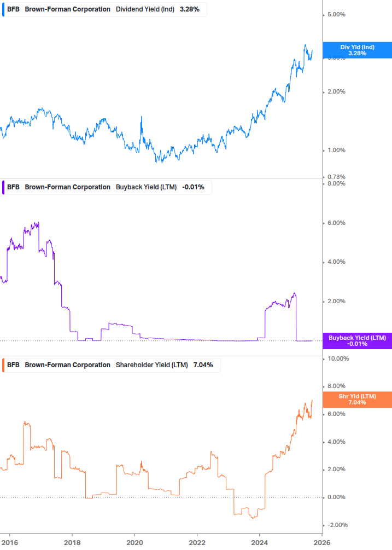The image size is (392, 550).
Task: Click the 2016 label on the time axis
Action: pyautogui.click(x=9, y=543)
